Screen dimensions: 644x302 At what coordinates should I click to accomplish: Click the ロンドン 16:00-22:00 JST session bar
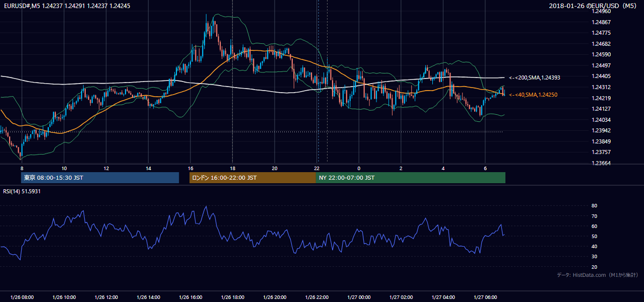pyautogui.click(x=252, y=178)
